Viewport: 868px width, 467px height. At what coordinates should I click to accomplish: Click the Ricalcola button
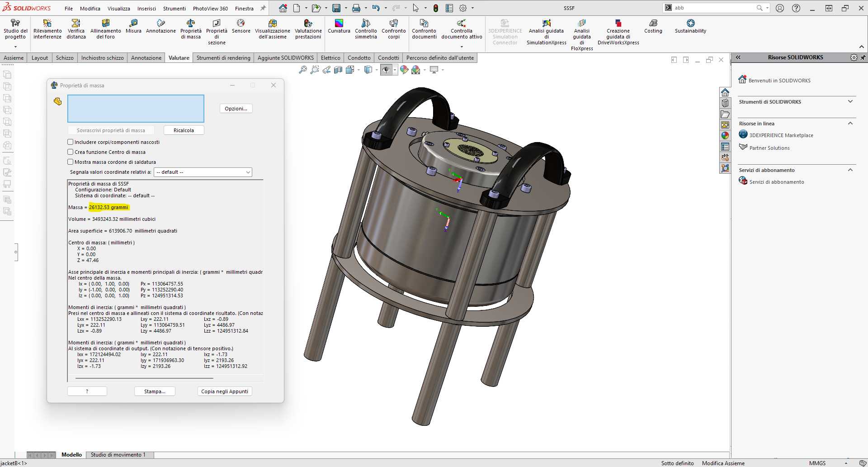(184, 130)
